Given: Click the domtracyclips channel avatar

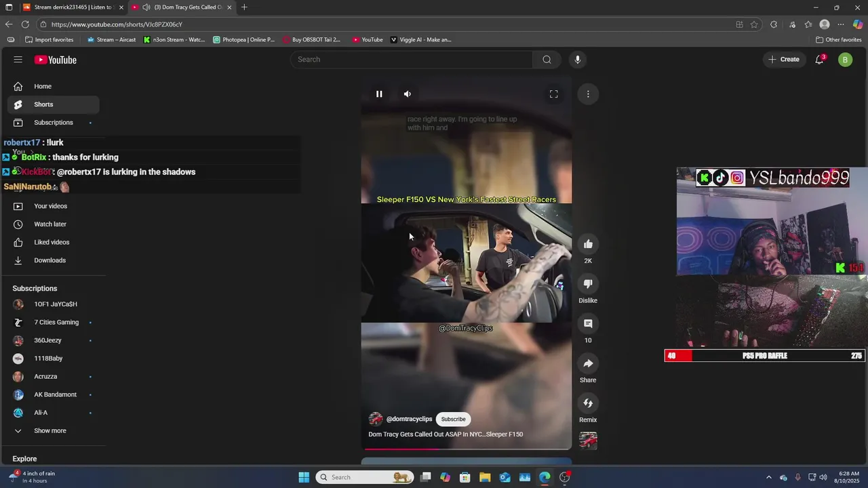Looking at the screenshot, I should 376,419.
